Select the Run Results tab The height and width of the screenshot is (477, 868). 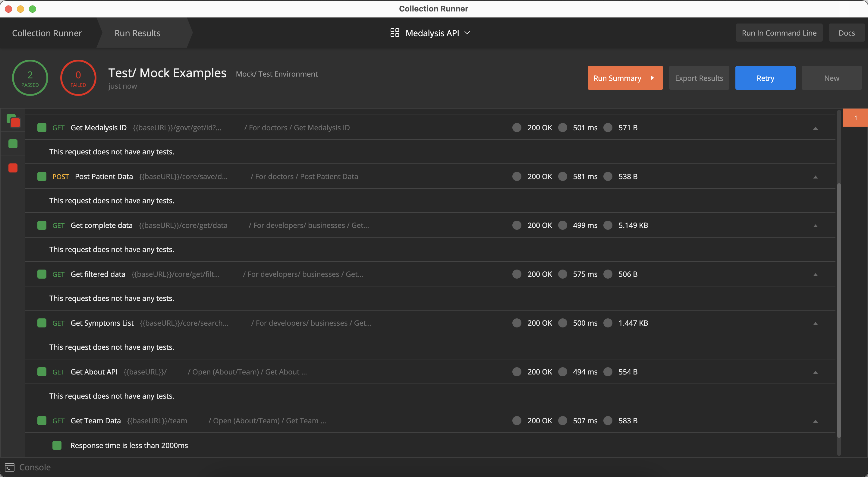pyautogui.click(x=137, y=33)
